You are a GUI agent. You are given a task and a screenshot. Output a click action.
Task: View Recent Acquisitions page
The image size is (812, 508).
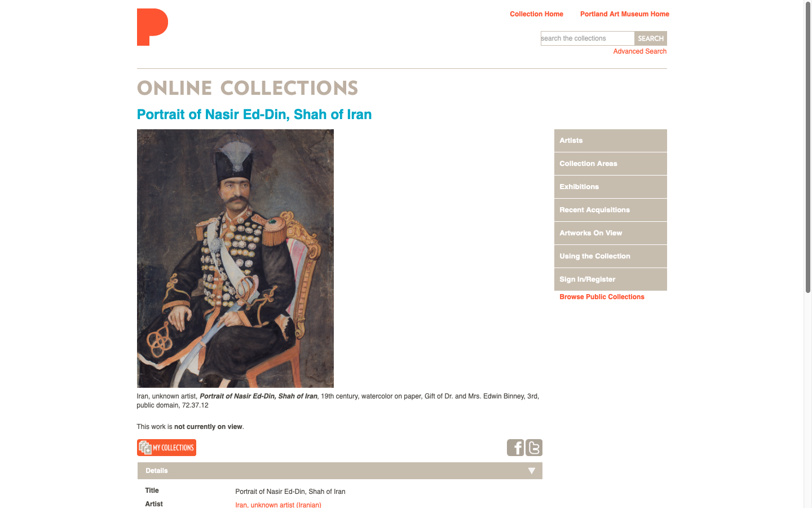(x=611, y=210)
